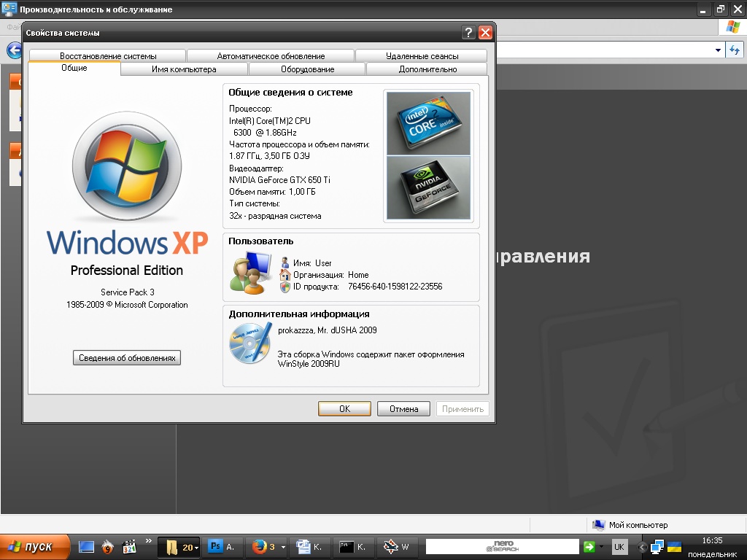Click the clock showing 16:35
Image resolution: width=747 pixels, height=560 pixels.
click(712, 540)
